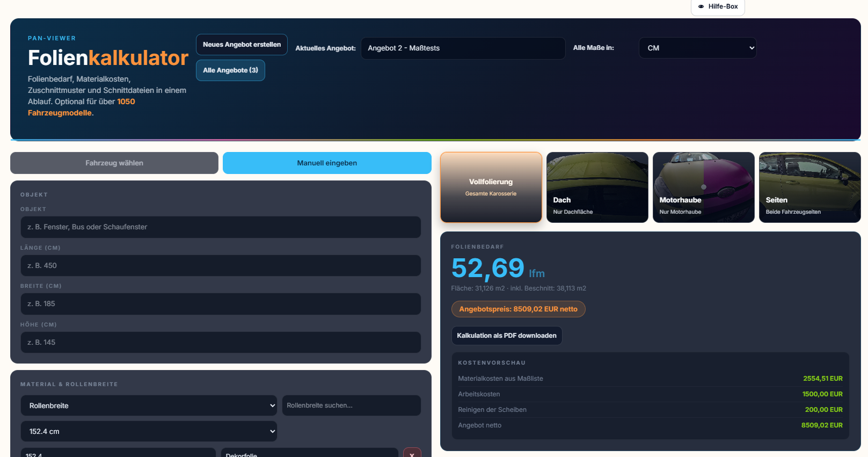Screen dimensions: 868x457
Task: Click Fläche 31,126 m2 info line
Action: (x=519, y=288)
